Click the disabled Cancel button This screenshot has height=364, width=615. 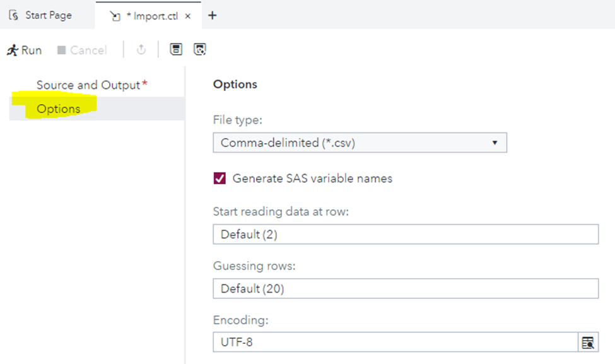click(81, 50)
